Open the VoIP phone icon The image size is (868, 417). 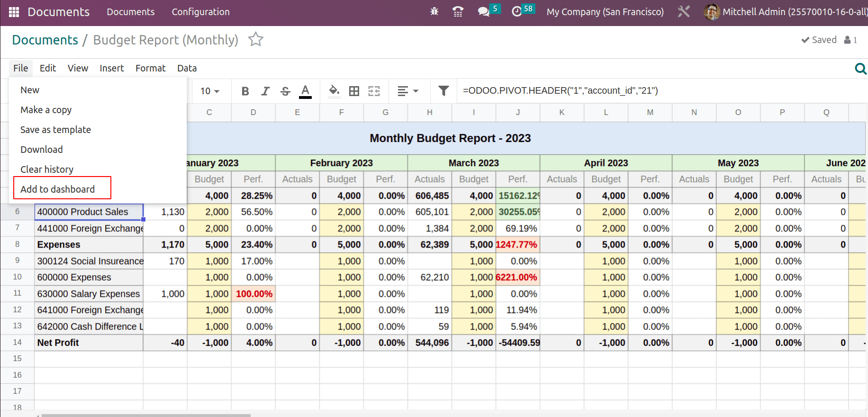[x=458, y=11]
